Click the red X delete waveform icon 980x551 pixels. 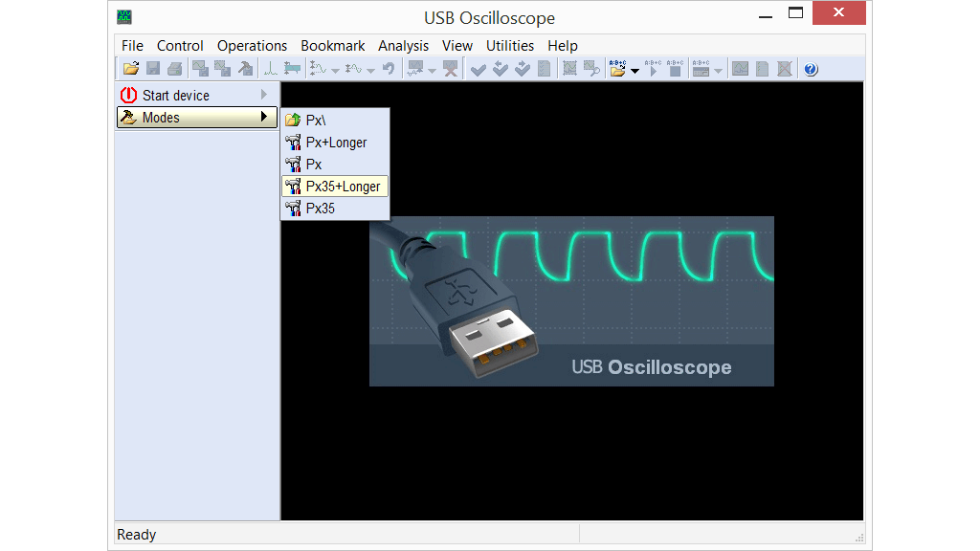tap(450, 69)
